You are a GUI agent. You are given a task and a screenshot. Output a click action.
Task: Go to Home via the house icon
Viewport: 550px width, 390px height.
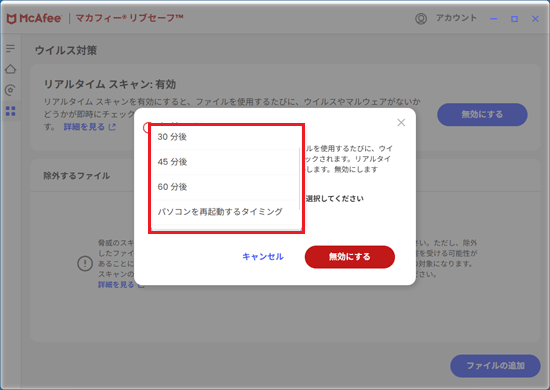tap(11, 69)
